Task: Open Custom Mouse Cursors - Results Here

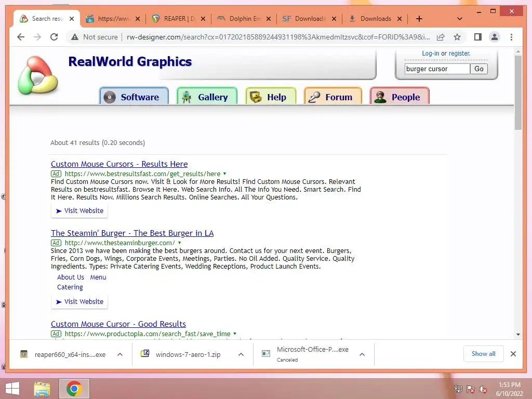Action: tap(119, 164)
